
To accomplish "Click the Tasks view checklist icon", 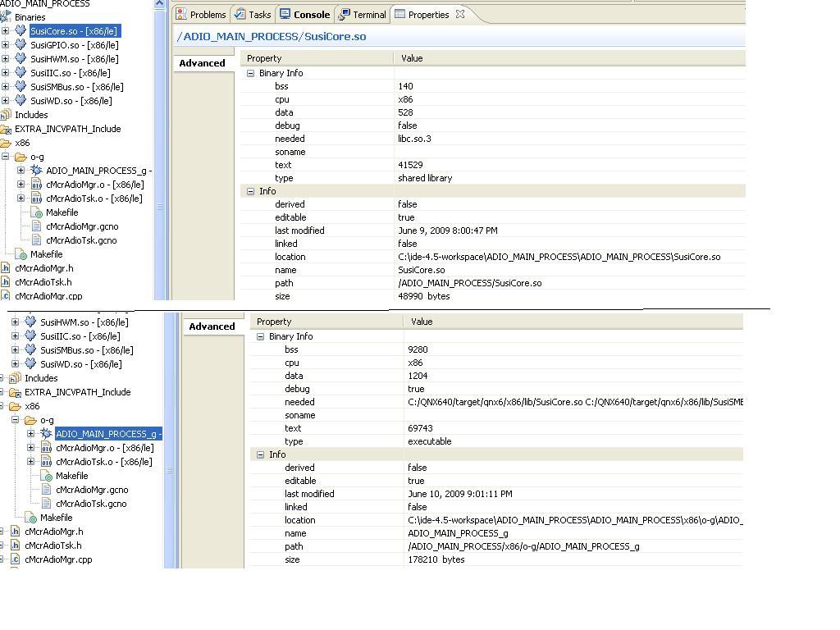I will pos(240,15).
